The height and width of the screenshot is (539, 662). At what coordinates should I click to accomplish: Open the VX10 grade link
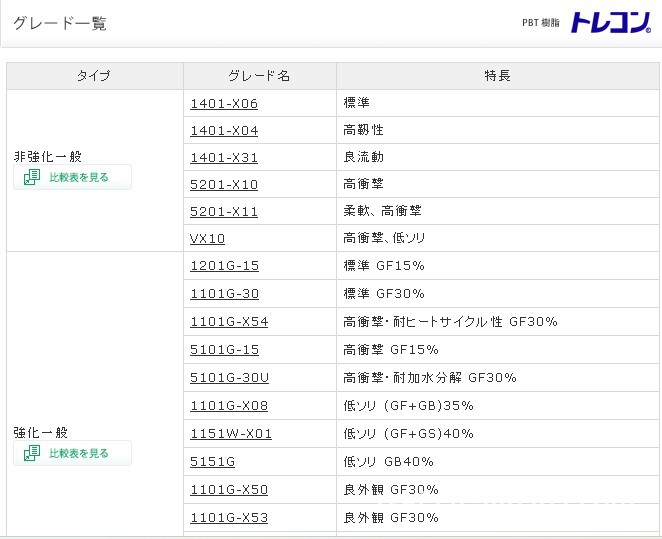pos(207,238)
